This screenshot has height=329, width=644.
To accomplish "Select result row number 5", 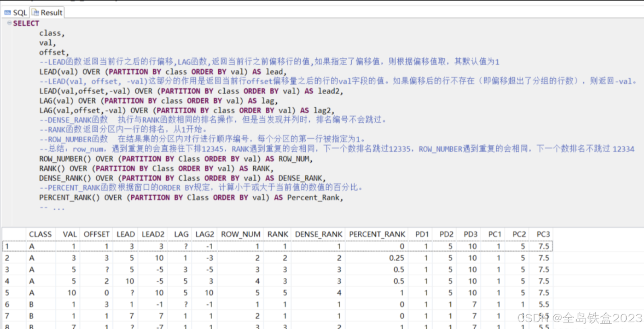I will click(x=14, y=293).
